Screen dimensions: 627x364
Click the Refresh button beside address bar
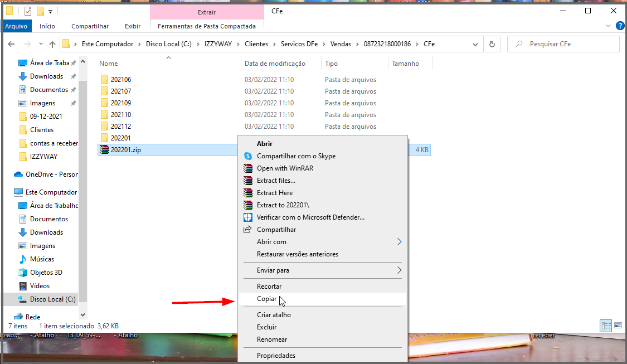coord(492,44)
